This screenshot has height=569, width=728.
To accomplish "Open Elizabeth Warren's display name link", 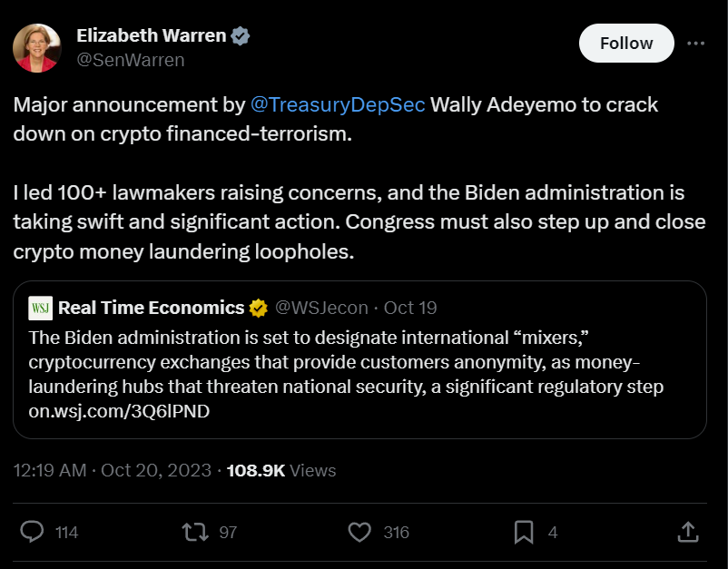I will coord(151,36).
